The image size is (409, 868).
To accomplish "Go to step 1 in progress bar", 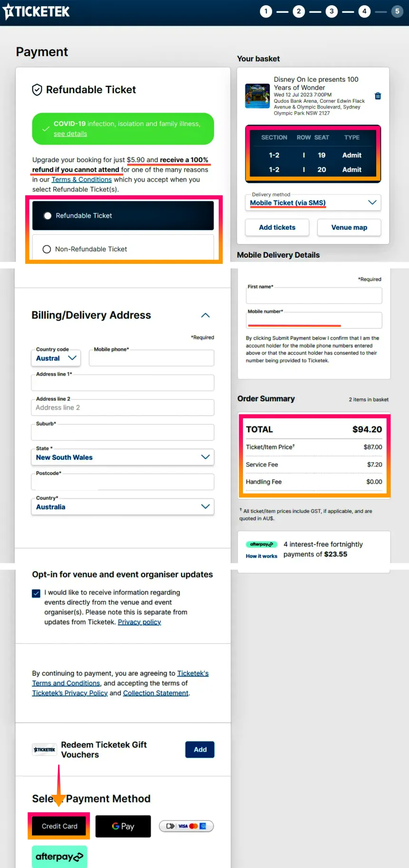I will (266, 11).
